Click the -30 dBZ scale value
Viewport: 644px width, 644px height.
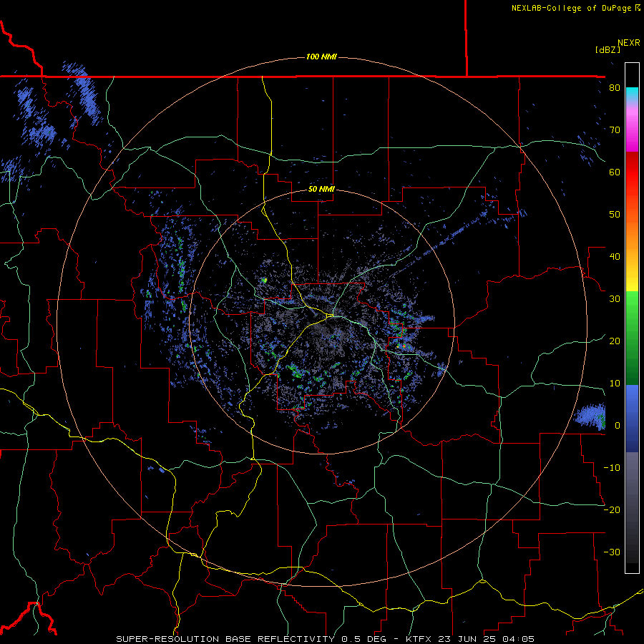[612, 552]
